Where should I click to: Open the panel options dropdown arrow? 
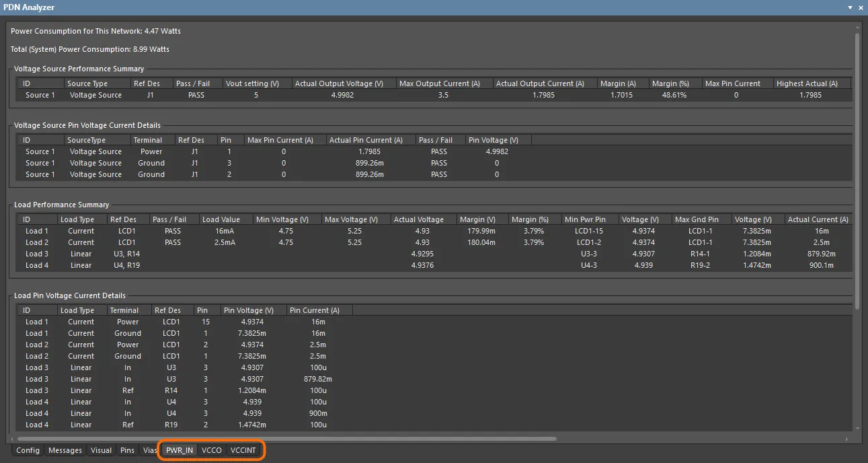pyautogui.click(x=850, y=7)
